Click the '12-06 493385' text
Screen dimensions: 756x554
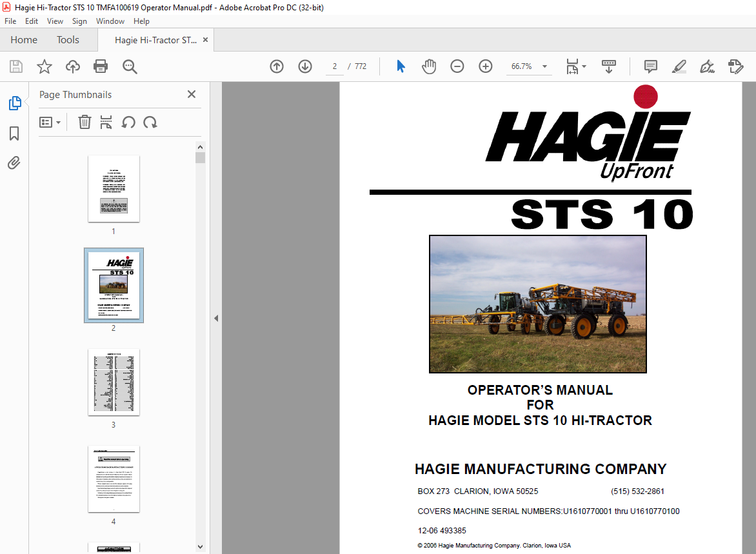[x=442, y=531]
